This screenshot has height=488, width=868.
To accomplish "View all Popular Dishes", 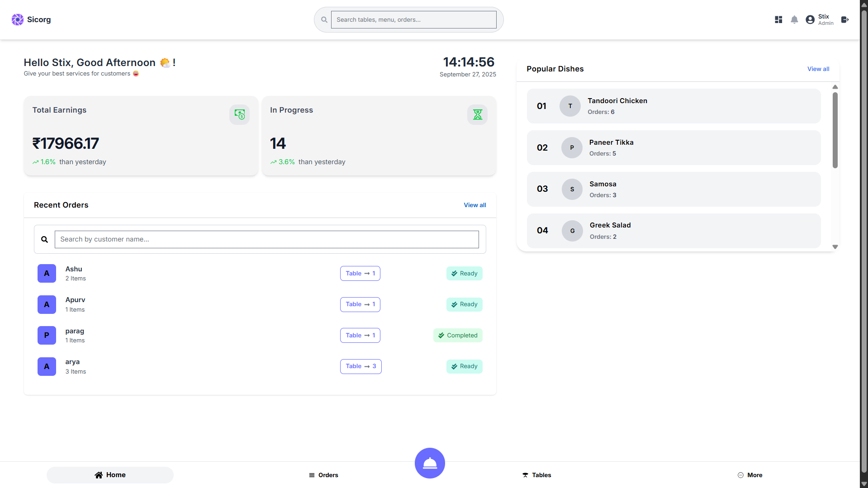I will point(818,69).
